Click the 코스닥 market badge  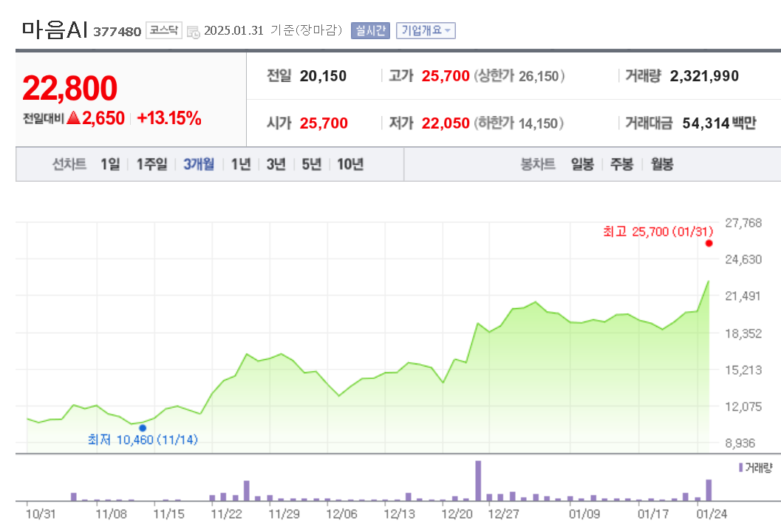pyautogui.click(x=164, y=30)
